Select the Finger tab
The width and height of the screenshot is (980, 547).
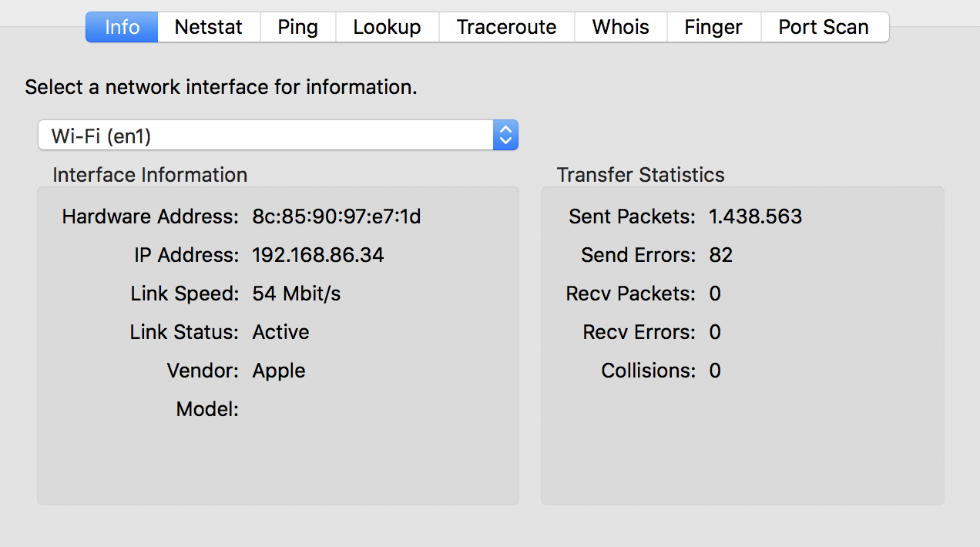[x=713, y=27]
